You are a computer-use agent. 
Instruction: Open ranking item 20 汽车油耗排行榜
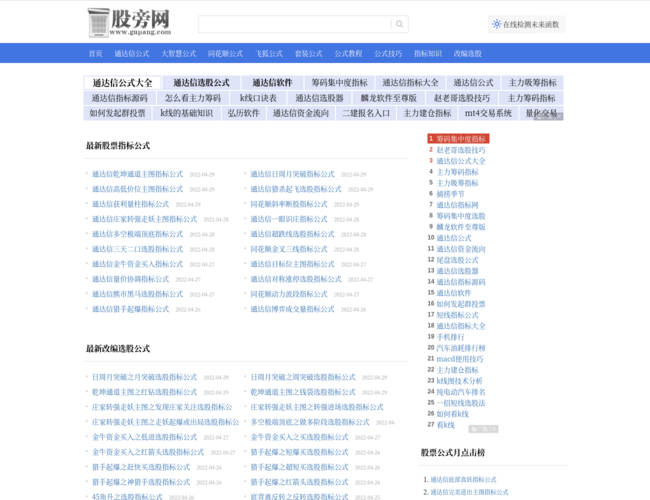(x=461, y=348)
